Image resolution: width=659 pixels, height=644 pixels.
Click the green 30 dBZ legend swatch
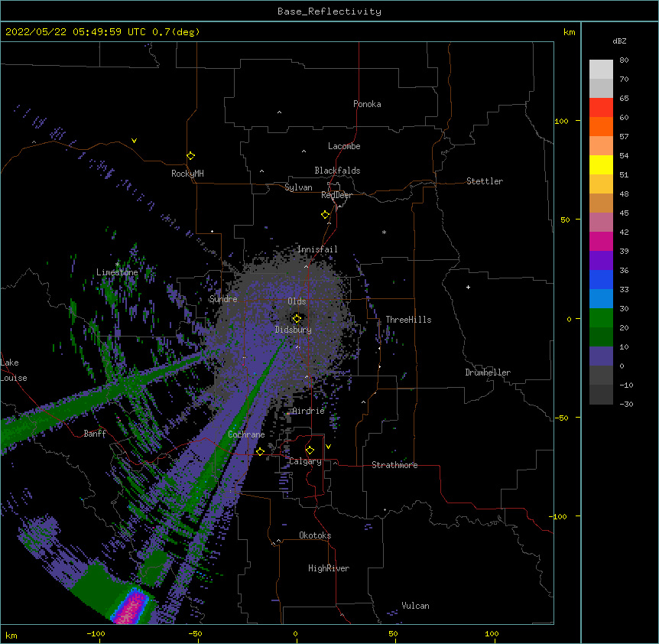(x=601, y=318)
